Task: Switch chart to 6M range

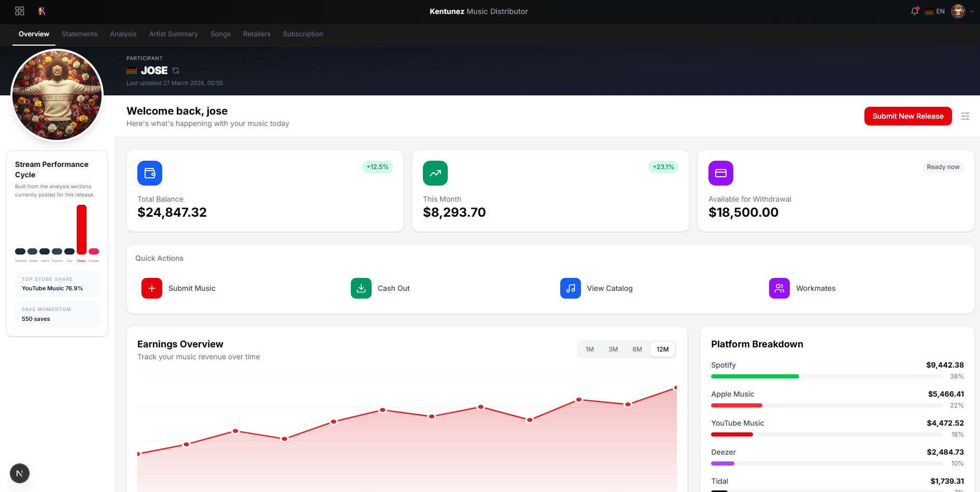Action: [x=637, y=349]
